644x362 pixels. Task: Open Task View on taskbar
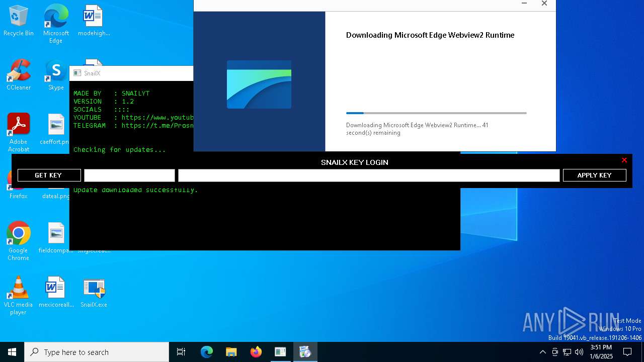point(181,352)
